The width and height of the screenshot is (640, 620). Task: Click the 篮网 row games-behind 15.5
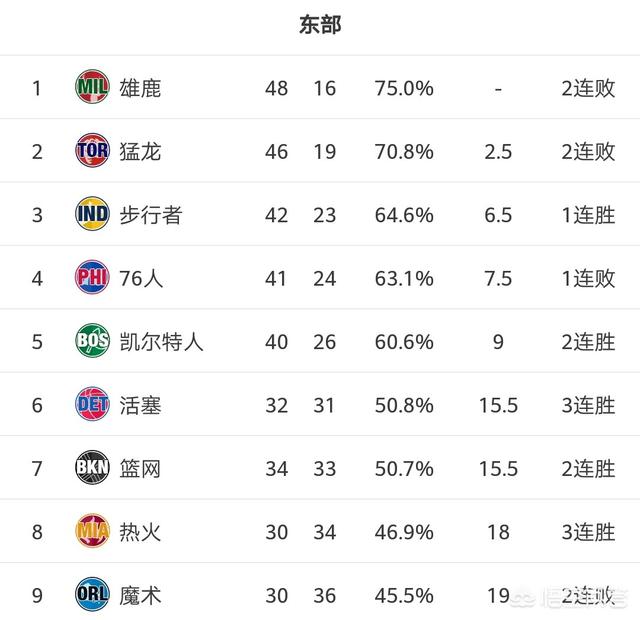pyautogui.click(x=498, y=469)
